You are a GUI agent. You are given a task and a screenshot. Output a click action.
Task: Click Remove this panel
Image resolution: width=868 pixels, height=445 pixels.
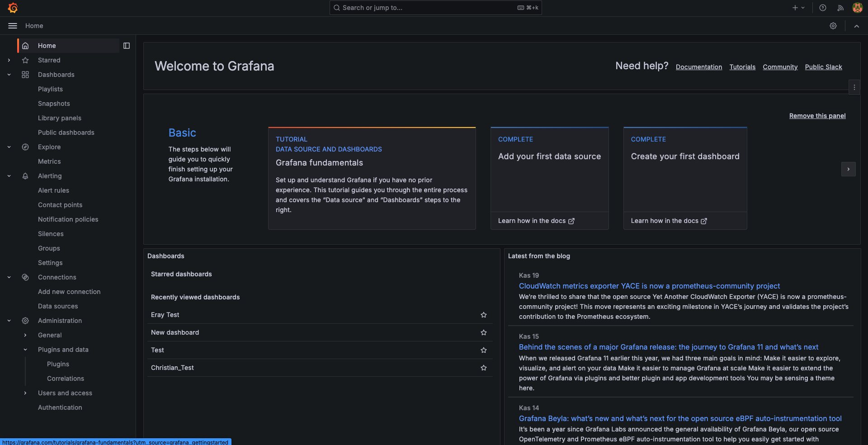(x=817, y=116)
